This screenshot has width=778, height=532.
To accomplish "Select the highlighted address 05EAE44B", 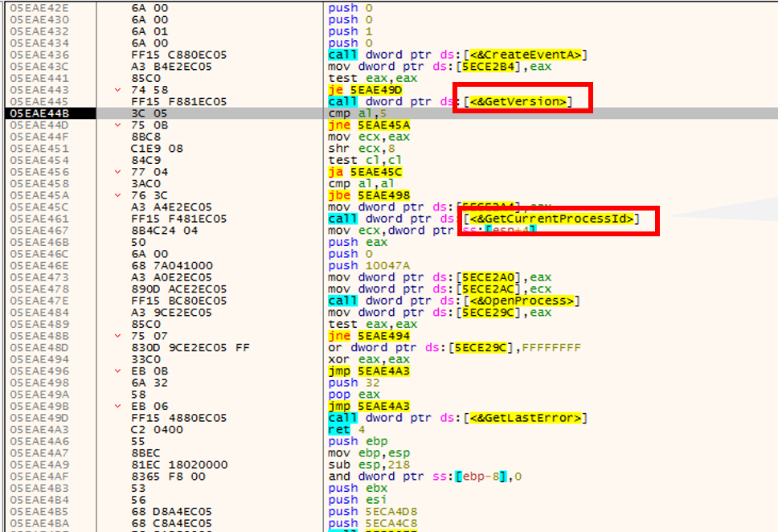I will click(x=39, y=113).
